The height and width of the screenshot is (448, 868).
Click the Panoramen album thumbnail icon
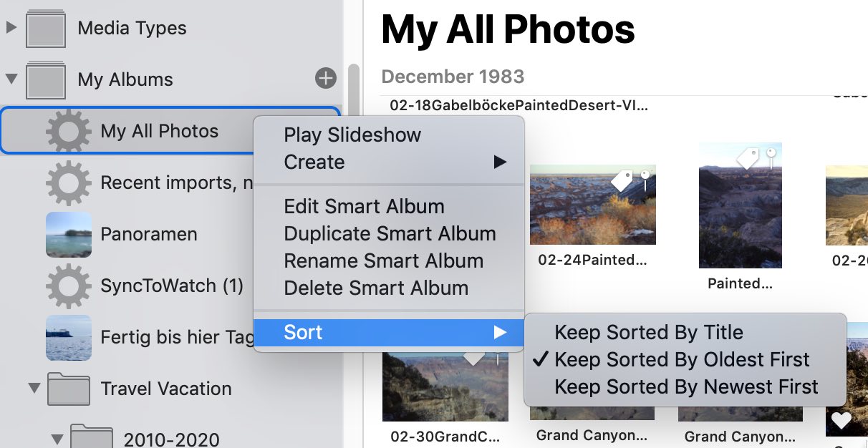pyautogui.click(x=68, y=234)
